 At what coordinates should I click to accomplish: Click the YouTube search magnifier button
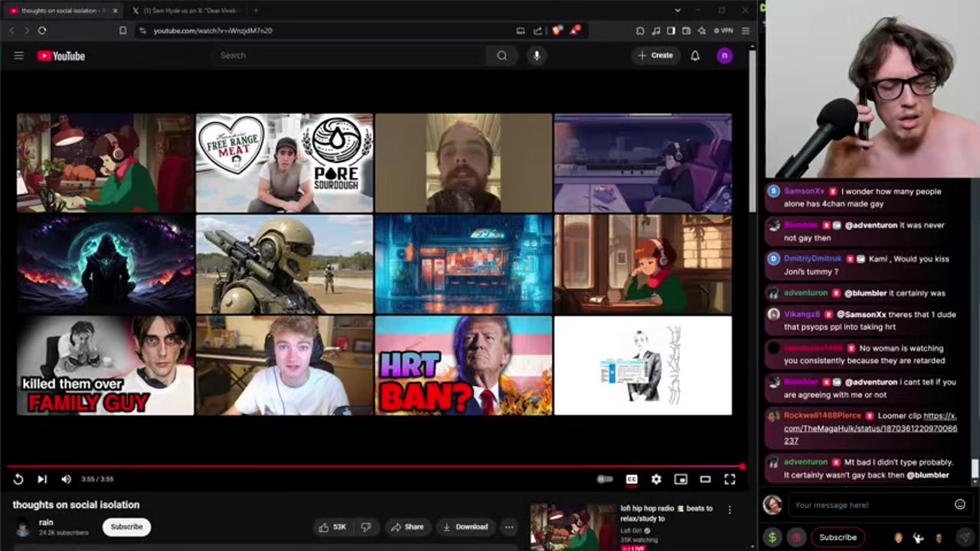tap(501, 55)
